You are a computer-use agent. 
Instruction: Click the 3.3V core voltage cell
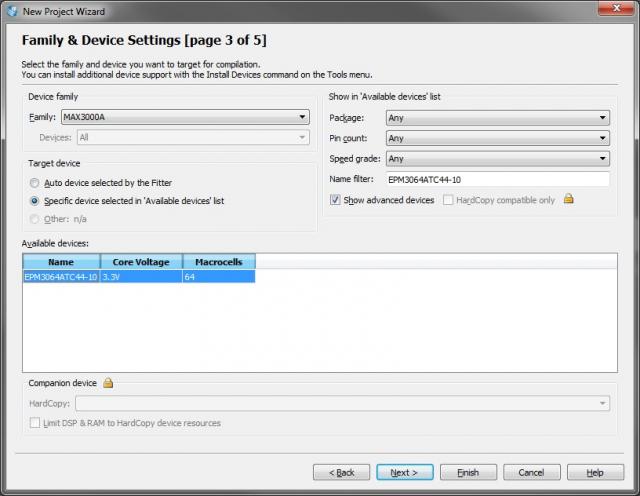tap(141, 277)
